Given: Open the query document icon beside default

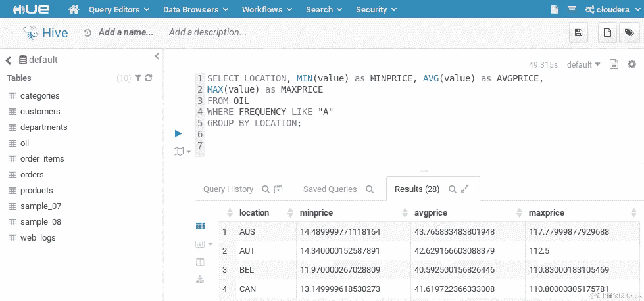Looking at the screenshot, I should tap(614, 64).
